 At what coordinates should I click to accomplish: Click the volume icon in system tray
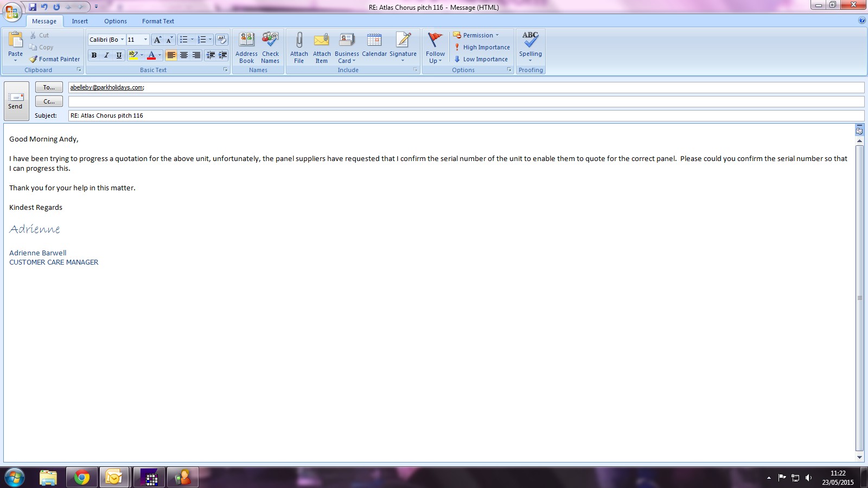808,478
